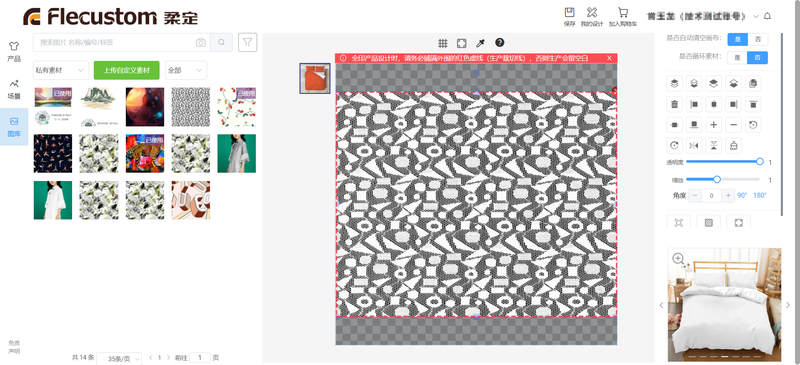The image size is (800, 365).
Task: Toggle the canvas grid icon
Action: click(443, 43)
